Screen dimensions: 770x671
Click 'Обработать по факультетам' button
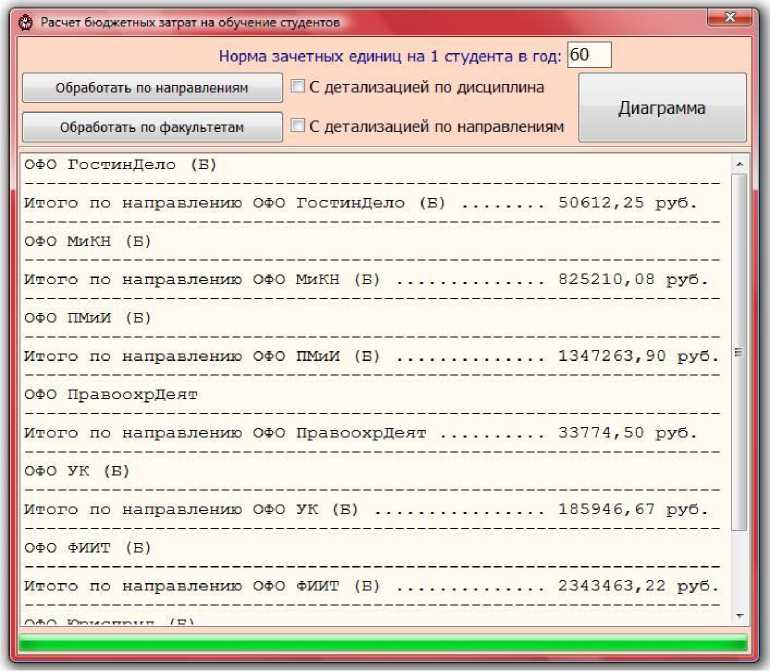152,127
